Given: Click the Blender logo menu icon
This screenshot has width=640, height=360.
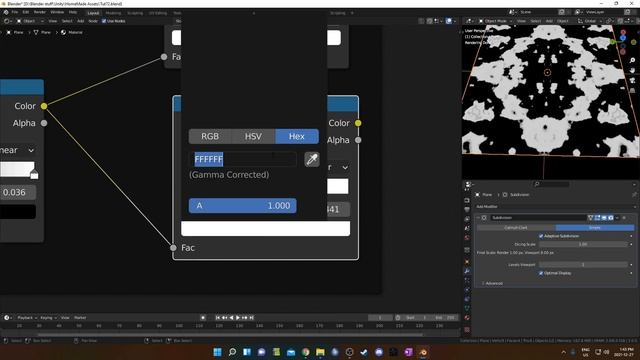Looking at the screenshot, I should (6, 12).
